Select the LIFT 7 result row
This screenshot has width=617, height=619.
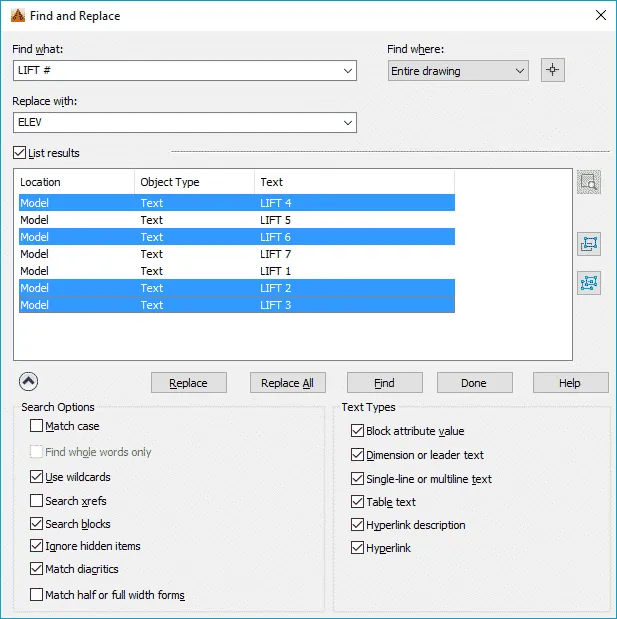[237, 254]
